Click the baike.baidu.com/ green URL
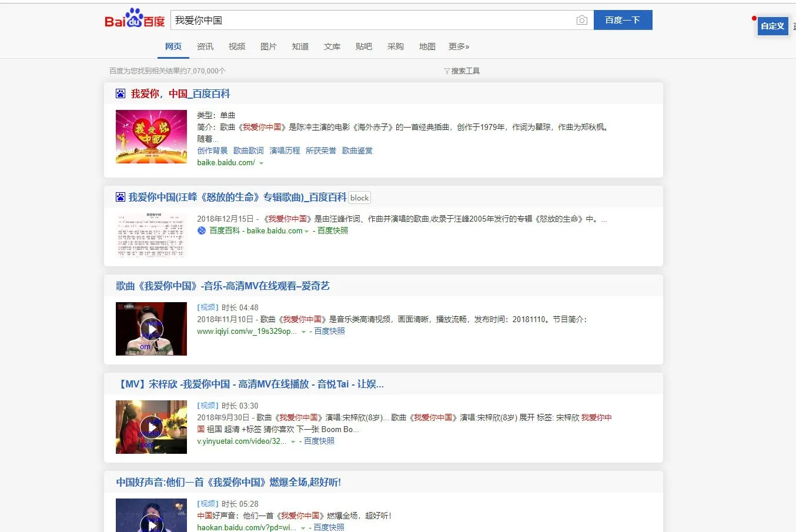Image resolution: width=796 pixels, height=532 pixels. tap(226, 163)
